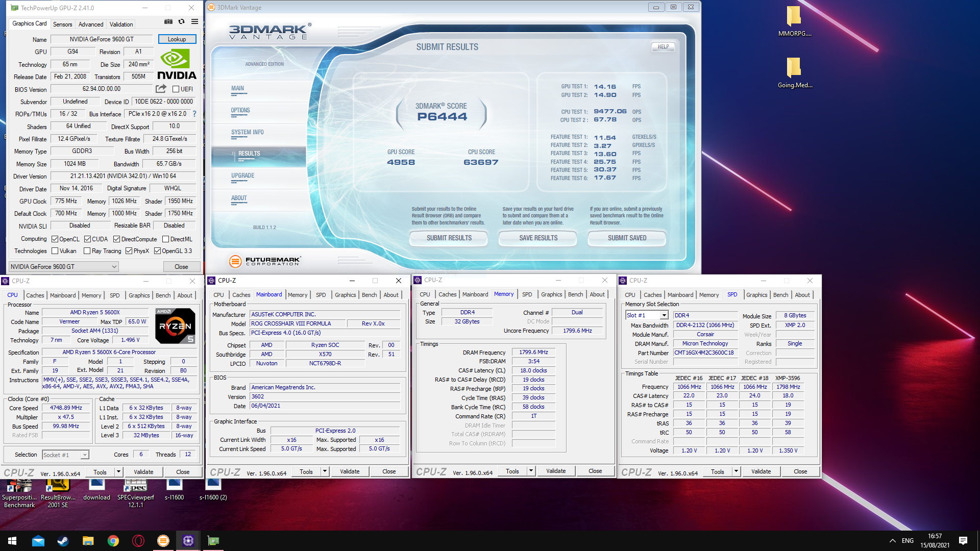Click the ENG language indicator

[x=908, y=541]
